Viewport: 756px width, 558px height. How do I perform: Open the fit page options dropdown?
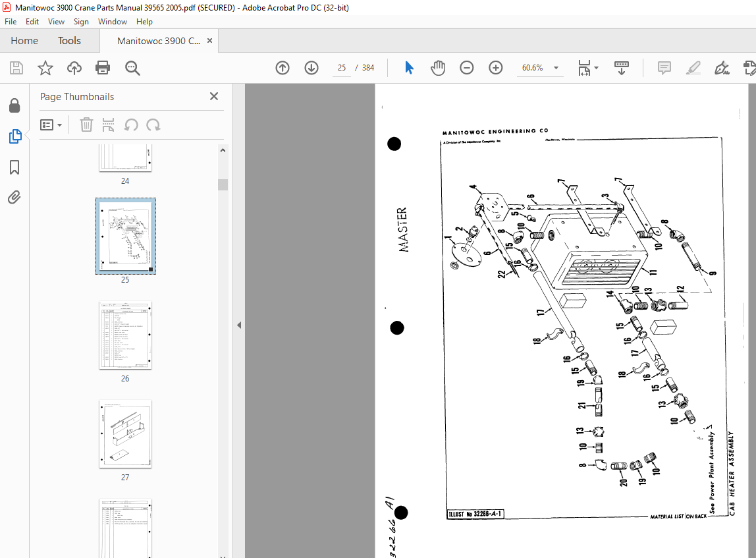pos(587,68)
